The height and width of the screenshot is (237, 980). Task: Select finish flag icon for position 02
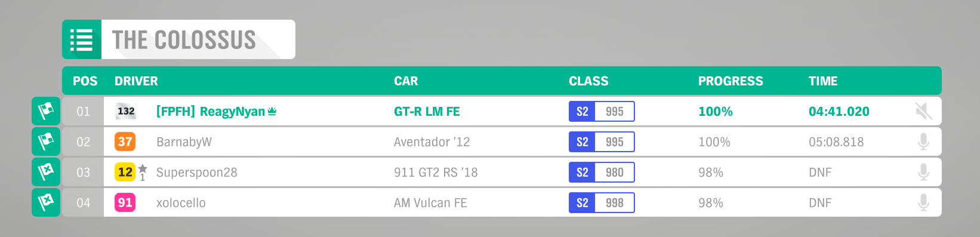[x=46, y=141]
